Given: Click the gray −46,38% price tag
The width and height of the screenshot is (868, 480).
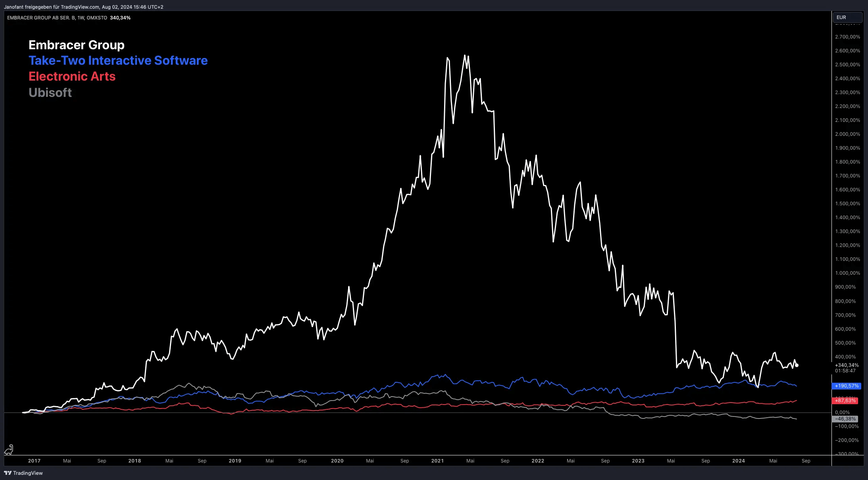Looking at the screenshot, I should [845, 419].
